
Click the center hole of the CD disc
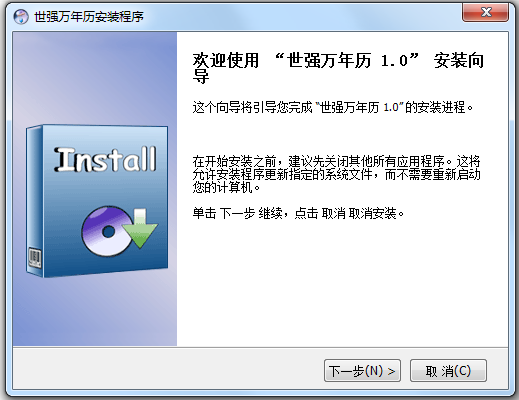[108, 232]
